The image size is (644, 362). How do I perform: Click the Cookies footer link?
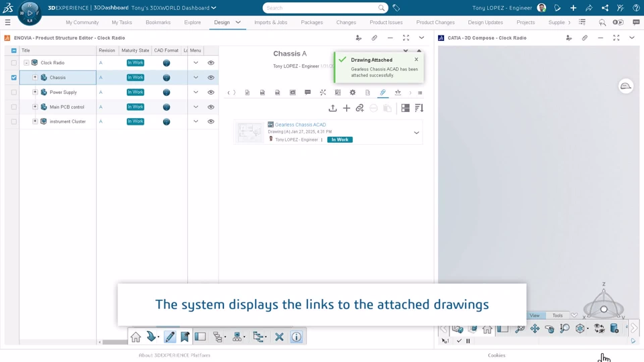pyautogui.click(x=496, y=355)
